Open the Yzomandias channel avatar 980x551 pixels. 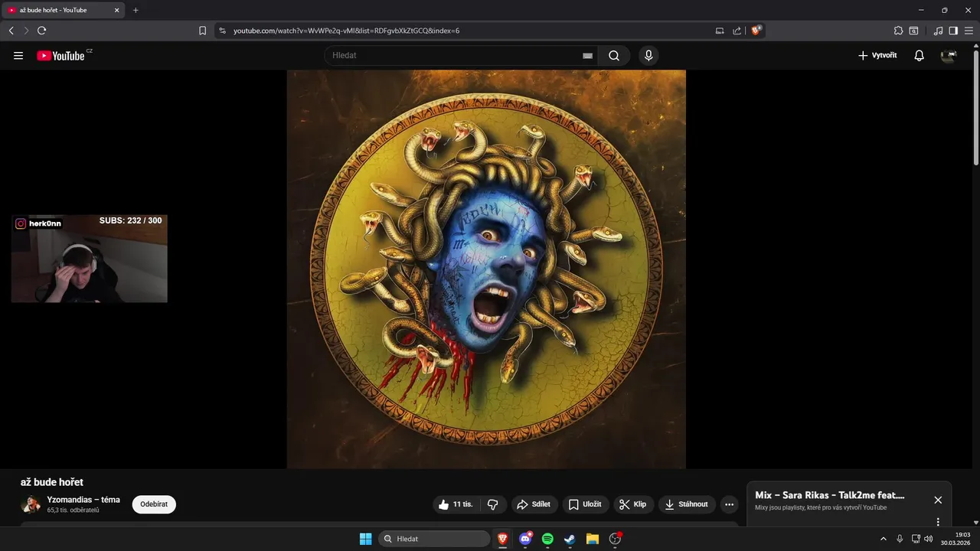[31, 504]
